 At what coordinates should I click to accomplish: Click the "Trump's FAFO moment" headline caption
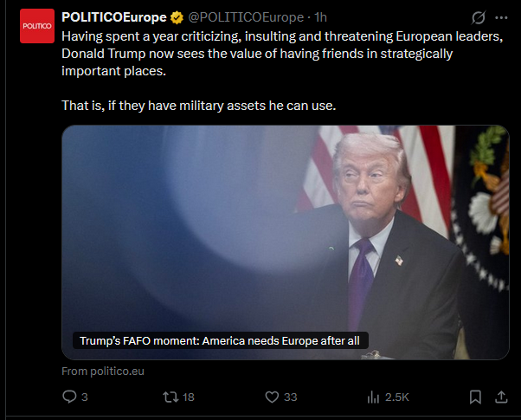219,340
